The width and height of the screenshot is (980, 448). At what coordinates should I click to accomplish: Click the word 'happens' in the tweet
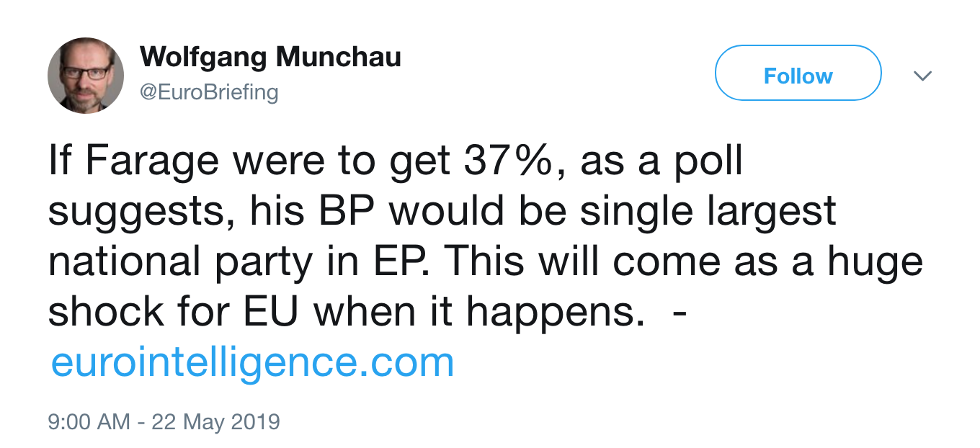(555, 311)
